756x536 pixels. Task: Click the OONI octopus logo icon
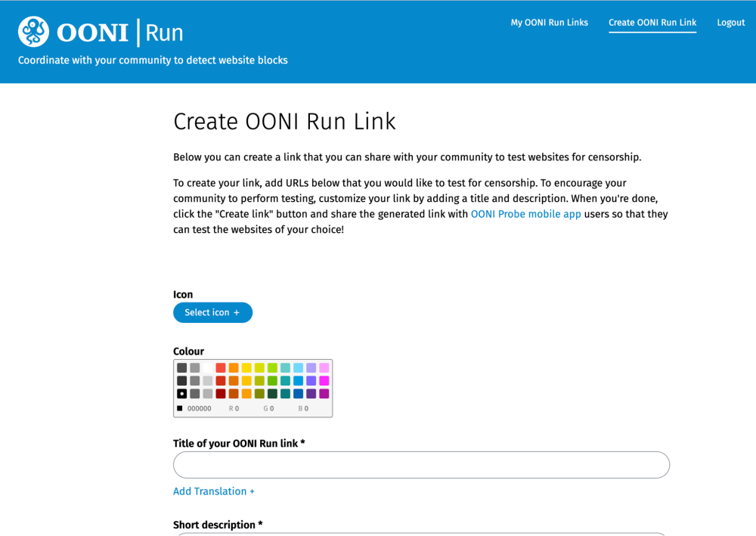tap(33, 32)
